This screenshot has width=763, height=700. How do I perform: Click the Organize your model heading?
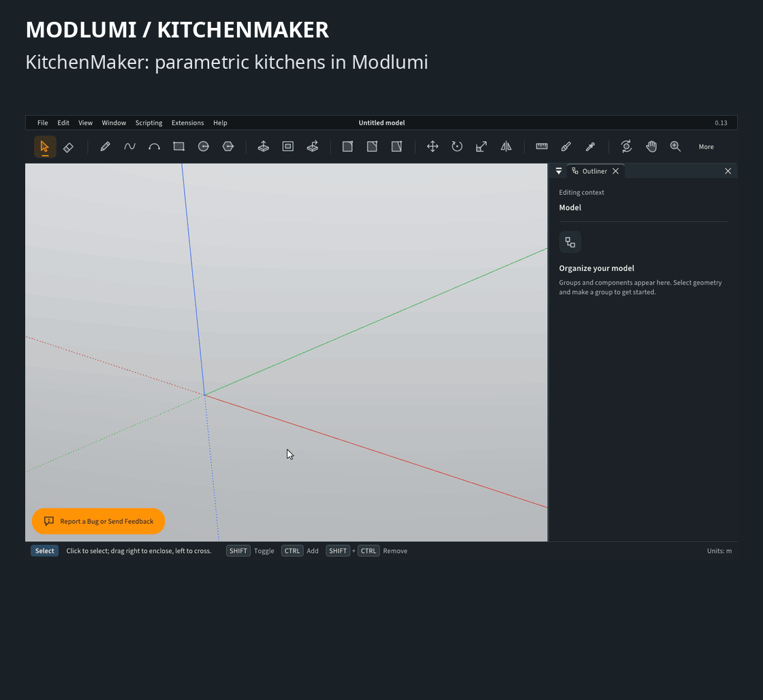[x=597, y=268]
